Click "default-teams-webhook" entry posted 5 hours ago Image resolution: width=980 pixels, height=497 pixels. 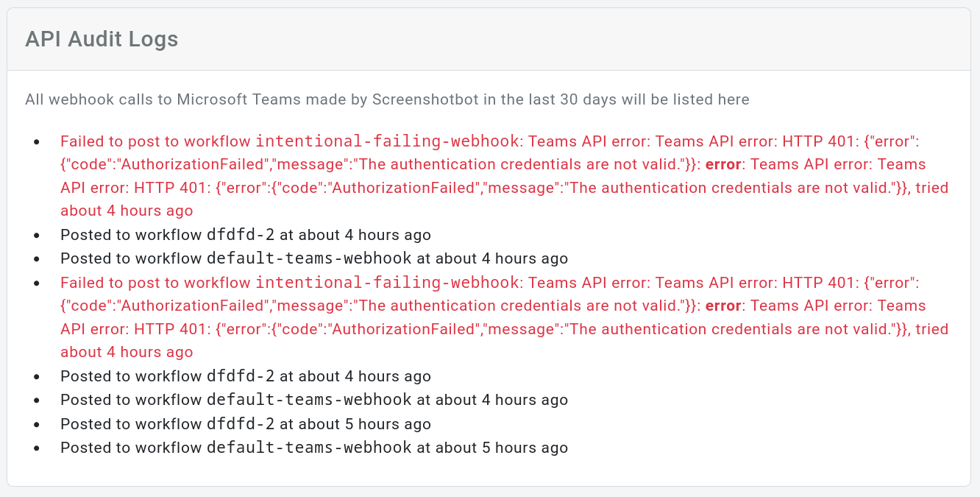pyautogui.click(x=309, y=448)
